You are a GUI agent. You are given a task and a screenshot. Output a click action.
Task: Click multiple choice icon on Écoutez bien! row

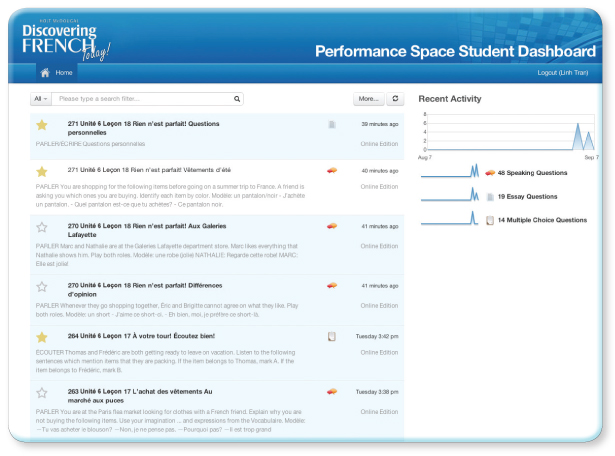(332, 336)
